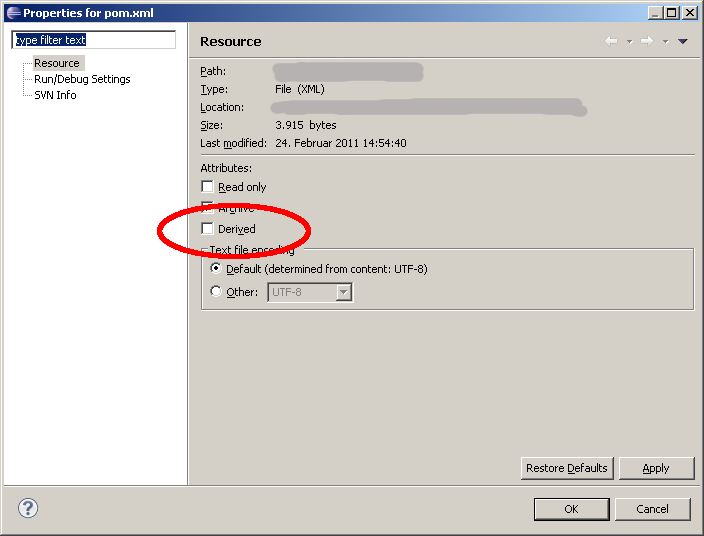Focus the type filter text field
The image size is (704, 536).
(x=93, y=40)
